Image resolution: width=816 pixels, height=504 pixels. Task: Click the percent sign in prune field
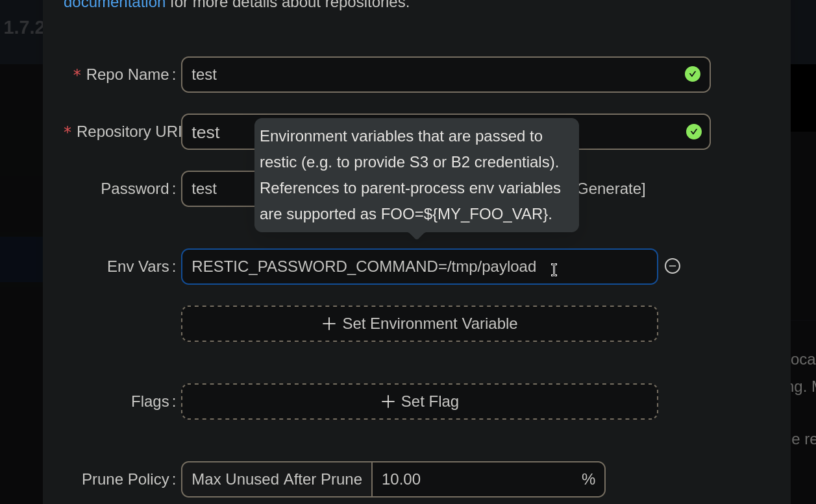pyautogui.click(x=588, y=479)
